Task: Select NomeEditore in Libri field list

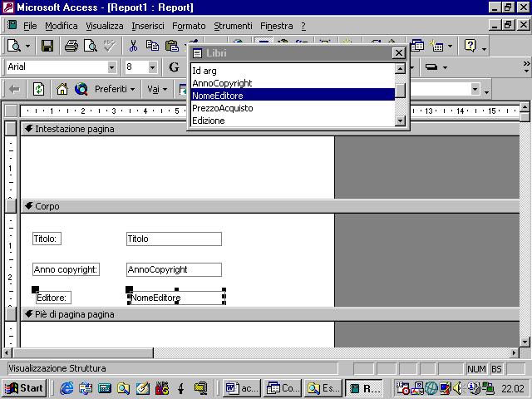Action: (x=293, y=96)
